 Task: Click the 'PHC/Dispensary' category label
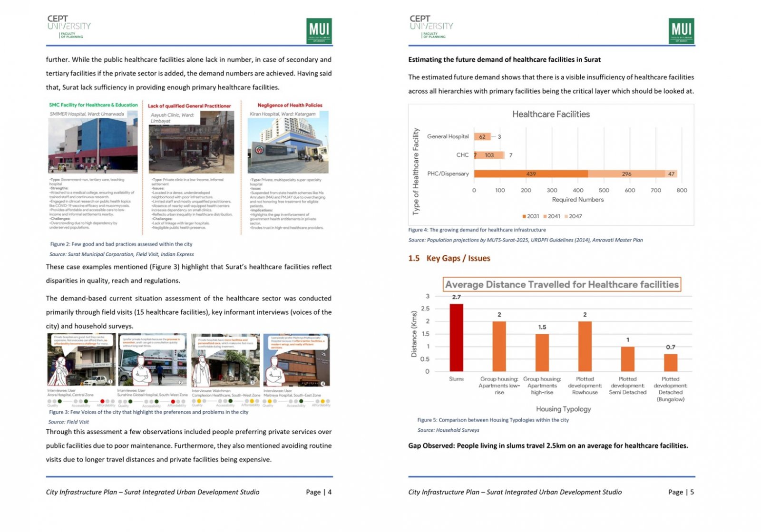click(448, 174)
